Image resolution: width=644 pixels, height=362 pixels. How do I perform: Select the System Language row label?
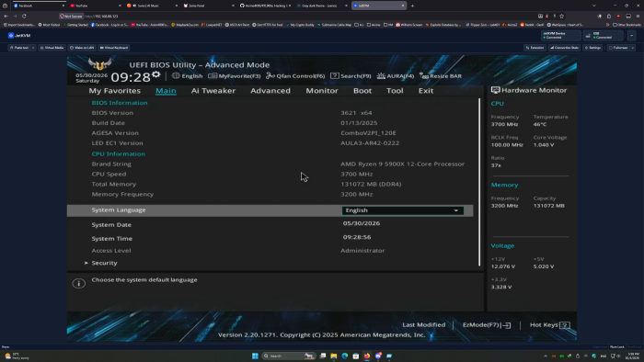pos(119,209)
